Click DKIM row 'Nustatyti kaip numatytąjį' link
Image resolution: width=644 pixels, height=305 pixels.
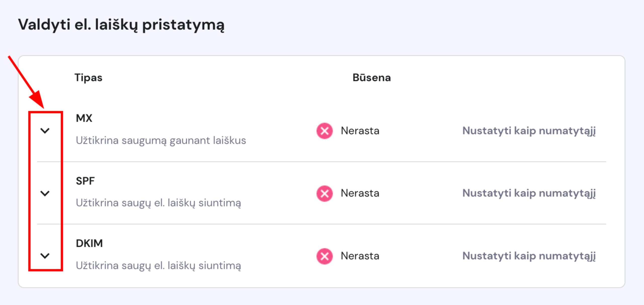click(x=529, y=256)
